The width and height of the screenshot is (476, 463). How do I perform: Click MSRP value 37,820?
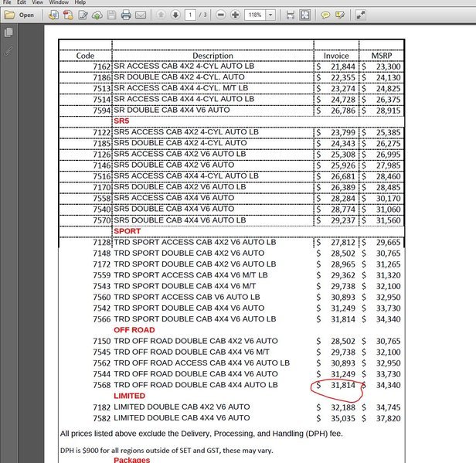pyautogui.click(x=388, y=419)
